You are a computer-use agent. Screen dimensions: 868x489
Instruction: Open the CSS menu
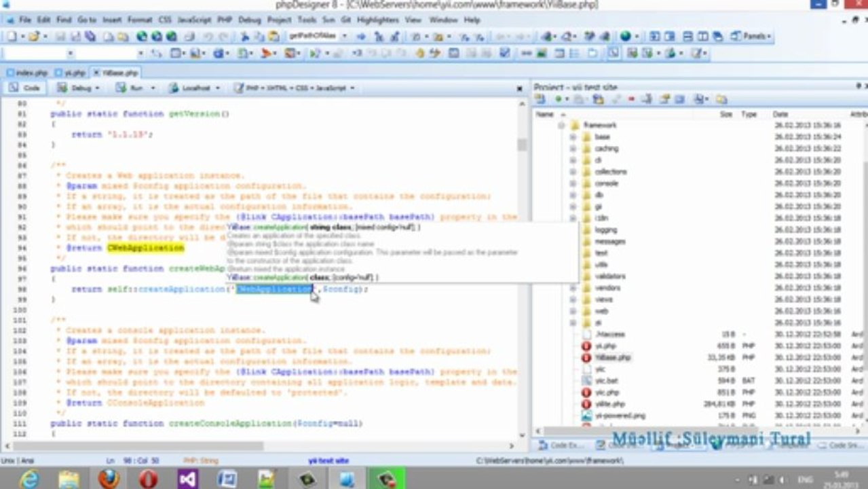point(165,20)
